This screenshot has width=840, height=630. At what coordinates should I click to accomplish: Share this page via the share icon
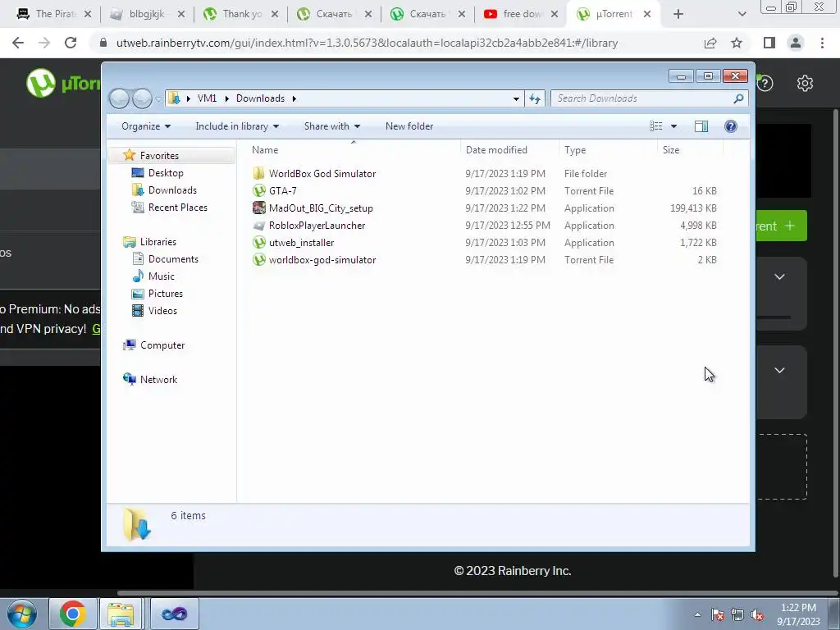click(710, 43)
